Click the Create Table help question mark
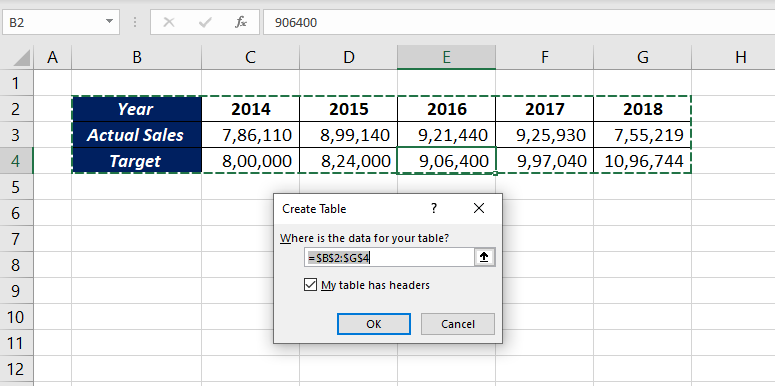This screenshot has width=775, height=386. tap(434, 209)
